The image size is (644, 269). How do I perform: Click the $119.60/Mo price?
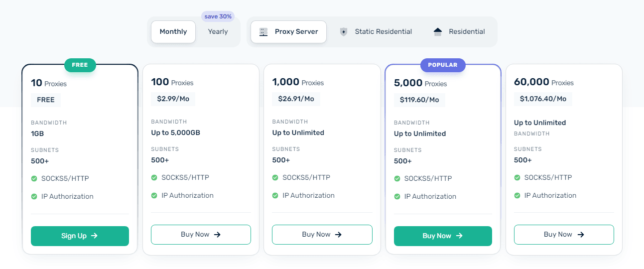(419, 100)
